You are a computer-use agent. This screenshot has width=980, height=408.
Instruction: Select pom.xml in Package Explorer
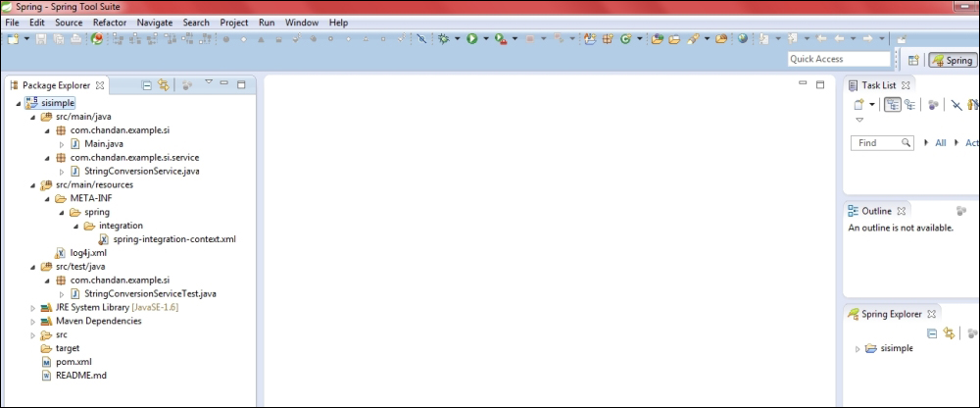(73, 362)
